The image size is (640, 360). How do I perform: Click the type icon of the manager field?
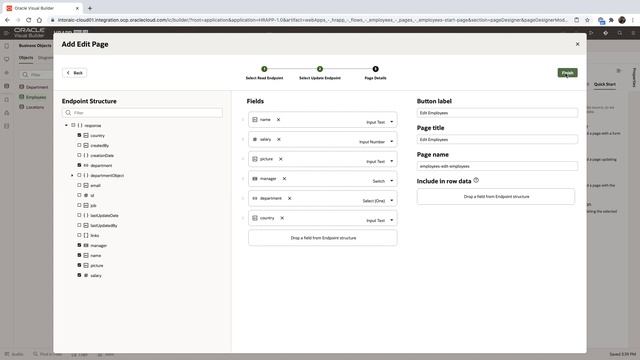[x=255, y=178]
